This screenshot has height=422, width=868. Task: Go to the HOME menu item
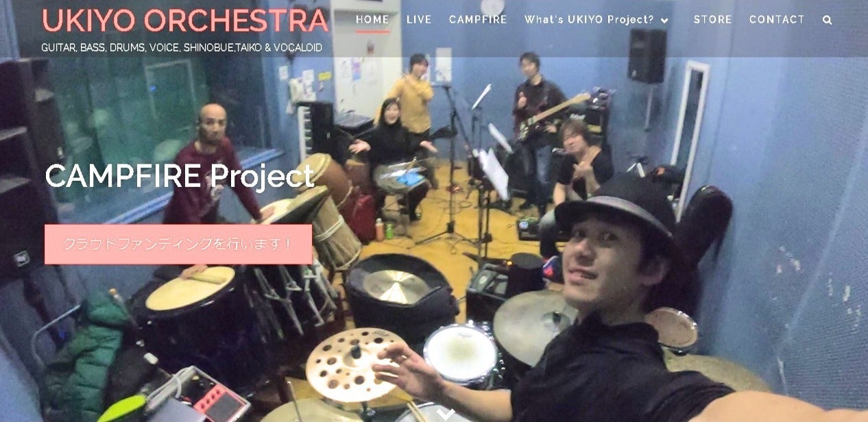(372, 20)
